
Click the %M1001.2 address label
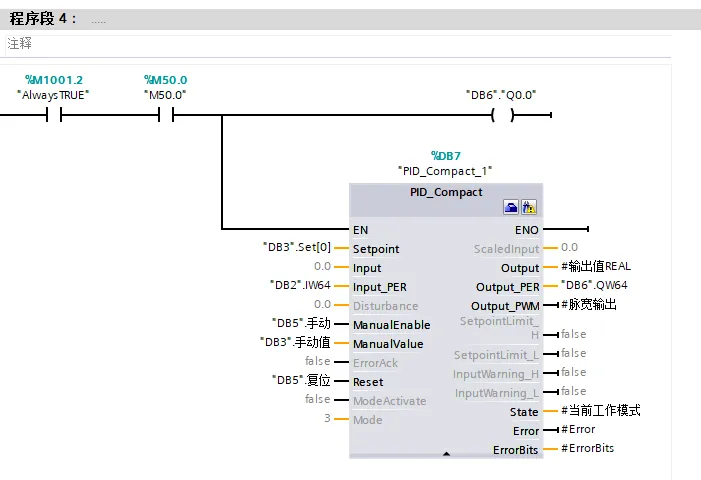[54, 80]
